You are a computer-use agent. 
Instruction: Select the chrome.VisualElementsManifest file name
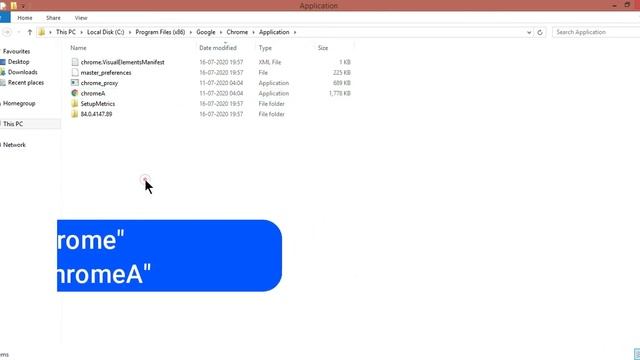(122, 62)
